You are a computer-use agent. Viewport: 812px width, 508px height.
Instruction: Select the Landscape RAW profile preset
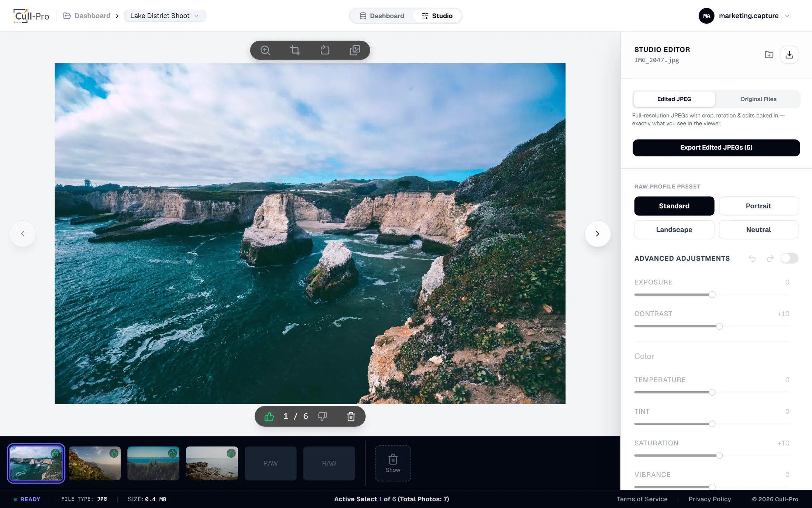pos(674,229)
